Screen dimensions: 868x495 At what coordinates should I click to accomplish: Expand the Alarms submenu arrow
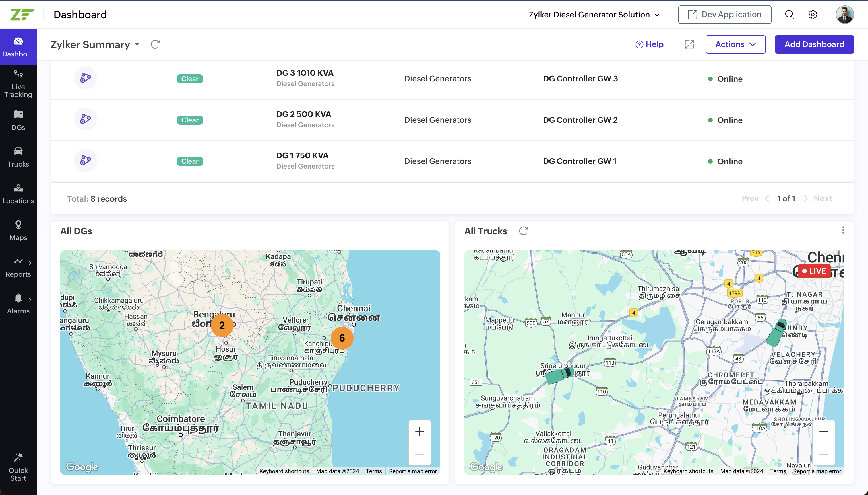pos(30,299)
